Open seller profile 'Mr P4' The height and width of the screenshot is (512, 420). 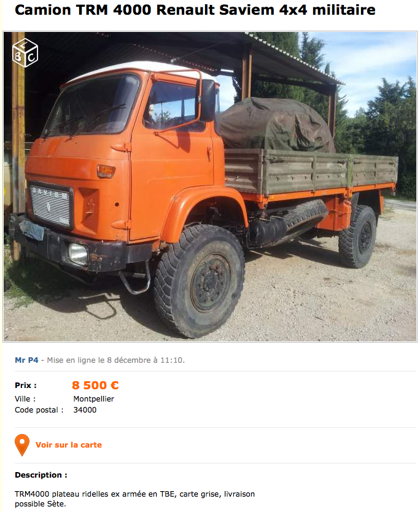(26, 360)
